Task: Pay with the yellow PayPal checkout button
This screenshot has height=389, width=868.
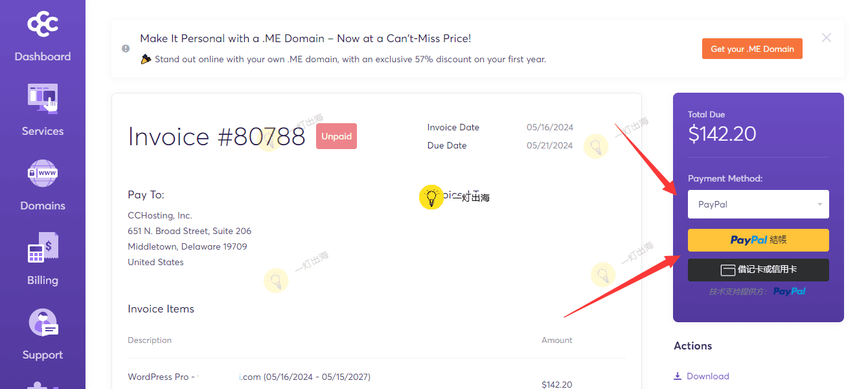Action: point(759,240)
